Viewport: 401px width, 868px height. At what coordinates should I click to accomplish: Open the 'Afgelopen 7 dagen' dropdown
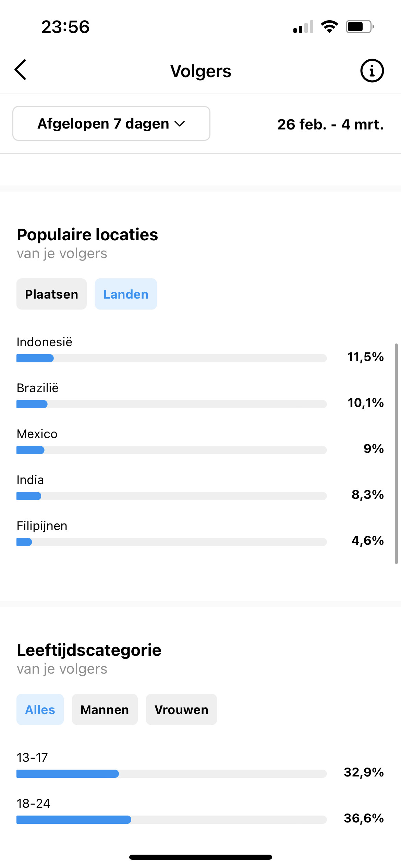click(x=111, y=123)
